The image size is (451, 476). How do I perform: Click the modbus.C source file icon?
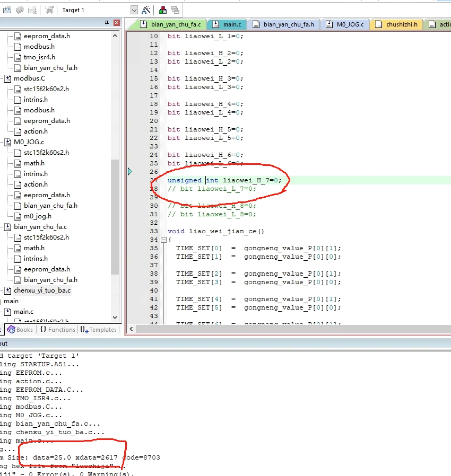(8, 78)
